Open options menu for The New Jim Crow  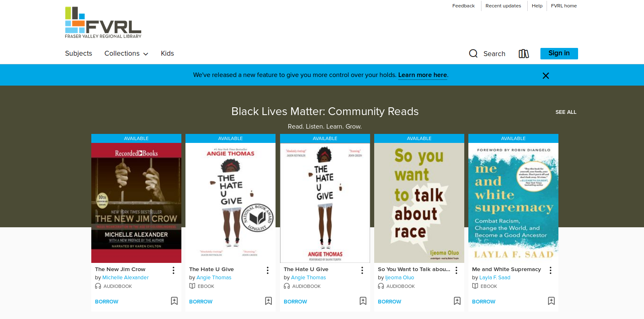tap(174, 270)
